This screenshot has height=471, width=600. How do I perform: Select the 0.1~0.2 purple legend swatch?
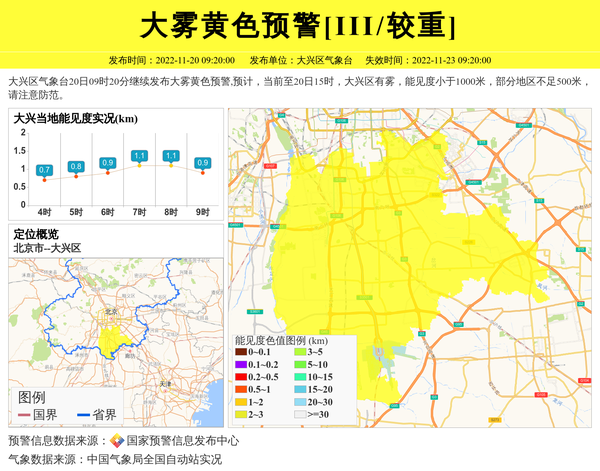(x=240, y=364)
